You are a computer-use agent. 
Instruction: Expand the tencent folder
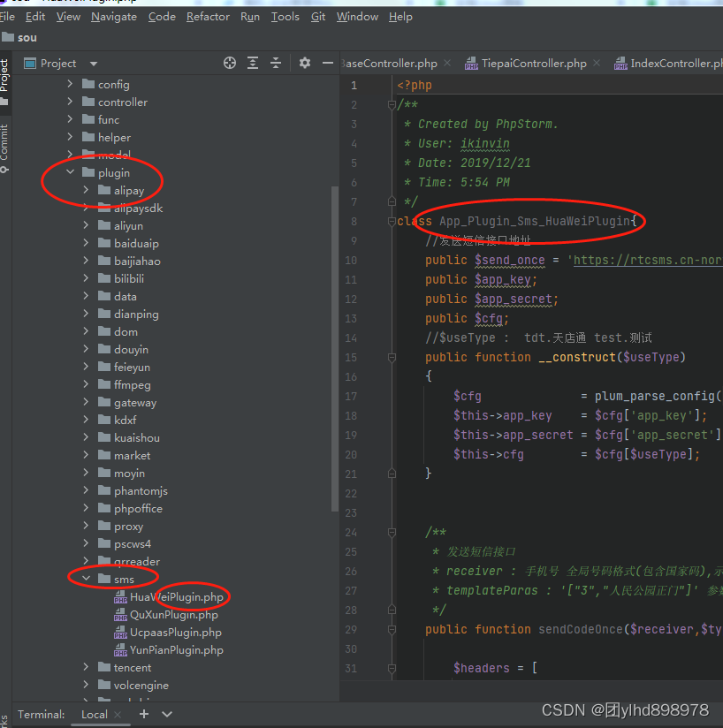86,667
